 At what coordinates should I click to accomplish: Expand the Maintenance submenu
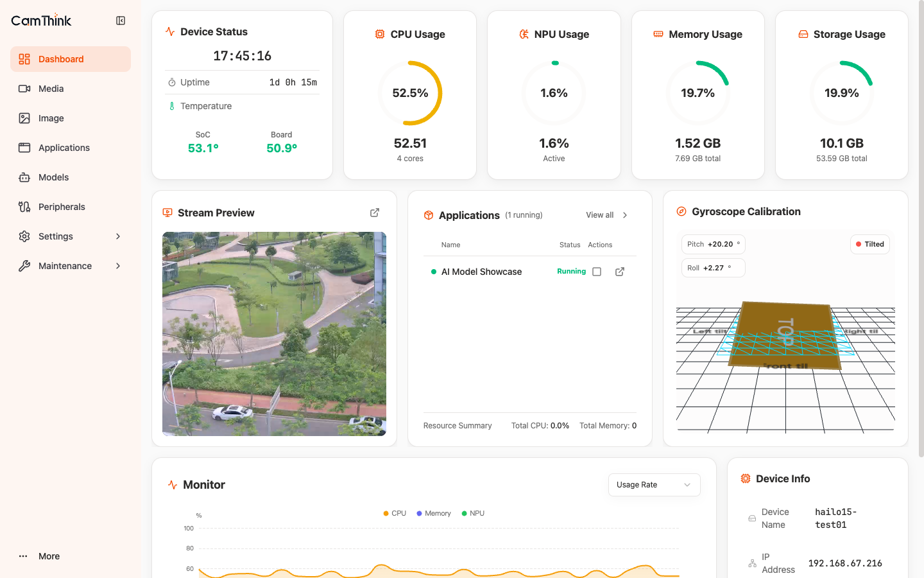tap(71, 266)
